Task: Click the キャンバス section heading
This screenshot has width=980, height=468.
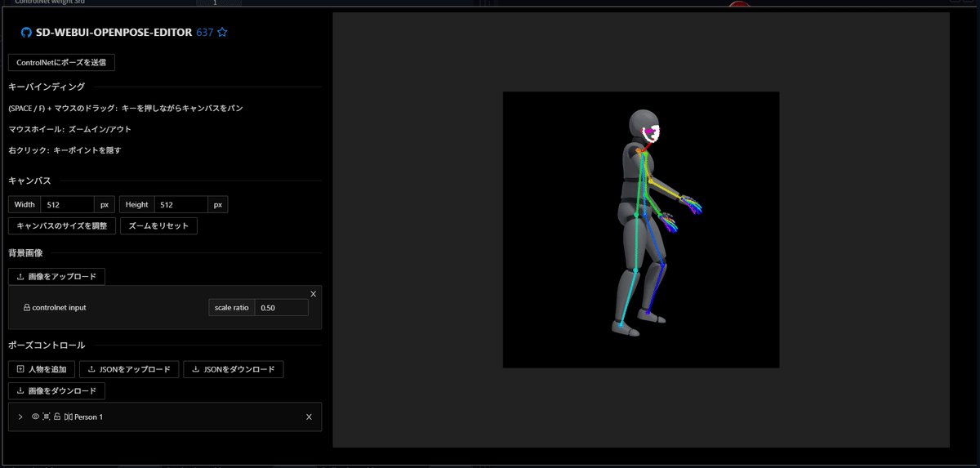Action: pos(29,181)
